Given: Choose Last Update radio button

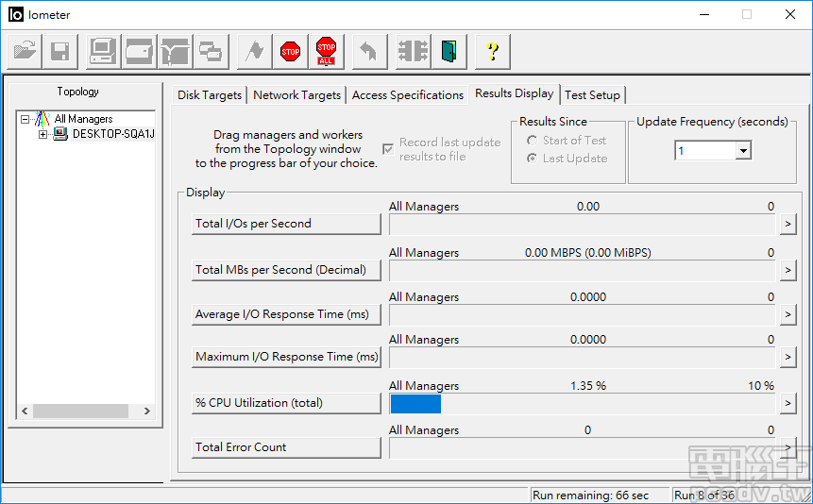Looking at the screenshot, I should point(532,159).
